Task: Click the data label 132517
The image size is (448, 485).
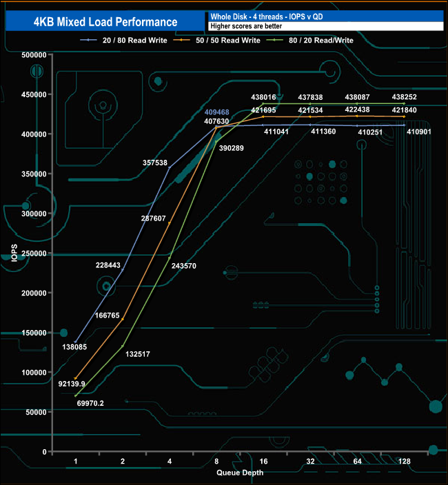Action: [138, 354]
